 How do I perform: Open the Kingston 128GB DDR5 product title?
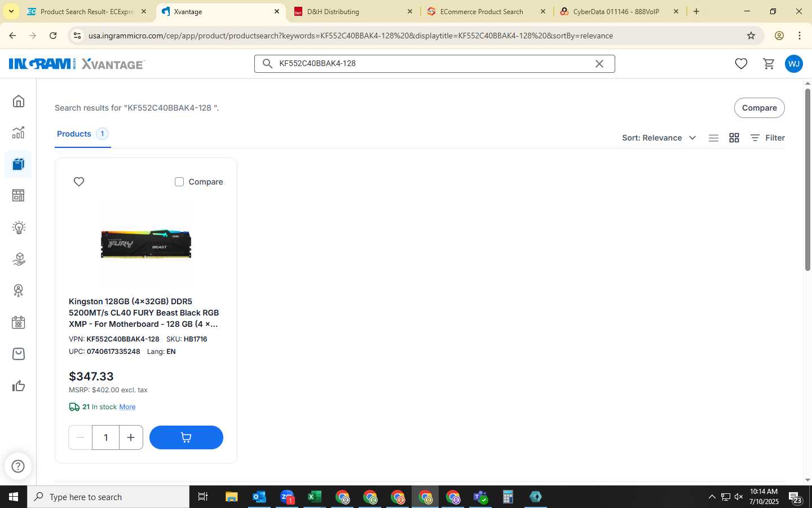[144, 313]
